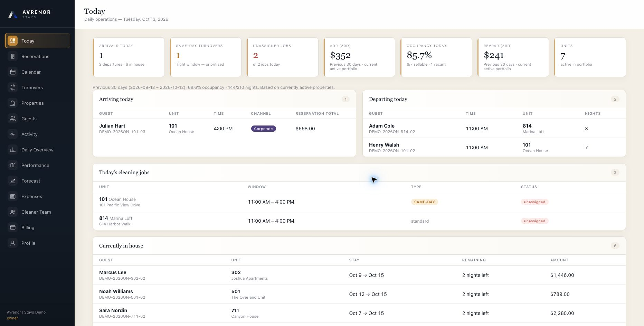The image size is (644, 326).
Task: Click the Corporate channel badge
Action: [x=263, y=129]
